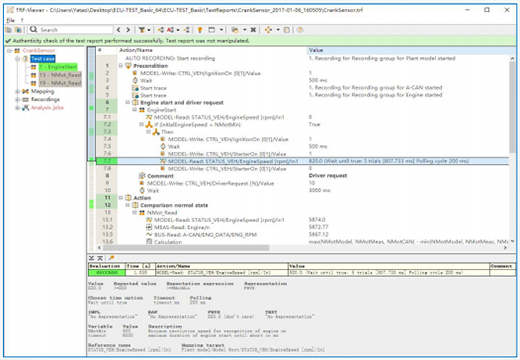Collapse Comparison normal state block
The width and height of the screenshot is (520, 360).
(128, 205)
